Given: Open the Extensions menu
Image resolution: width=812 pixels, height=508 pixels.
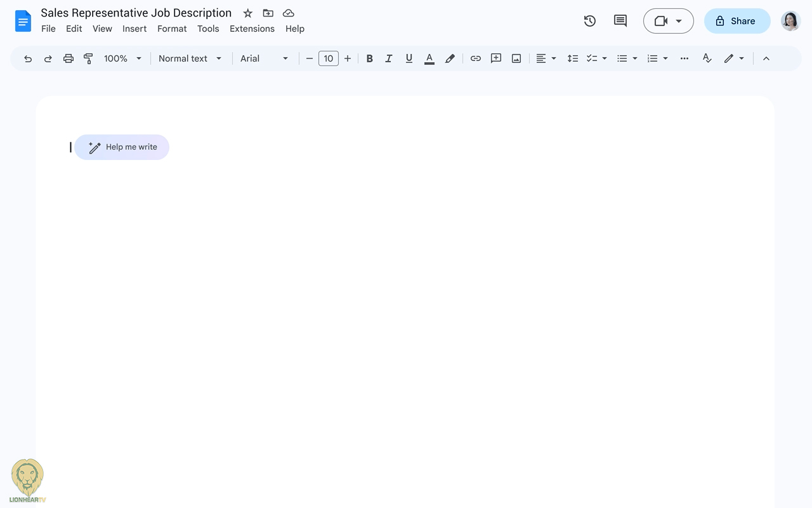Looking at the screenshot, I should (252, 29).
